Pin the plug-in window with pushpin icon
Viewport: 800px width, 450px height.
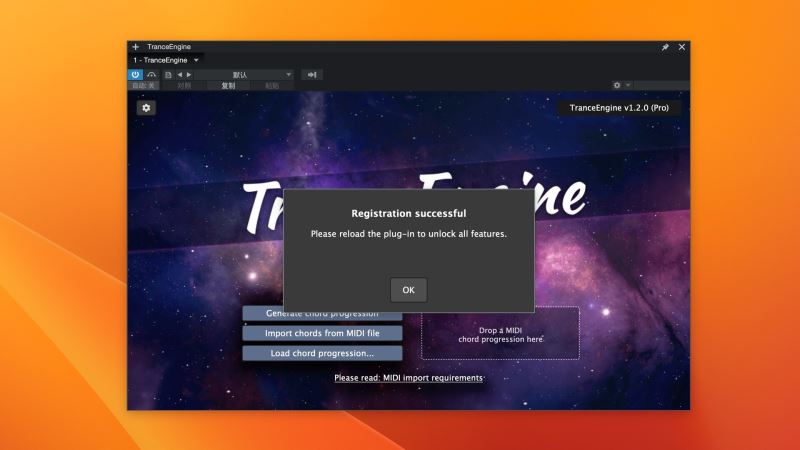[x=665, y=47]
